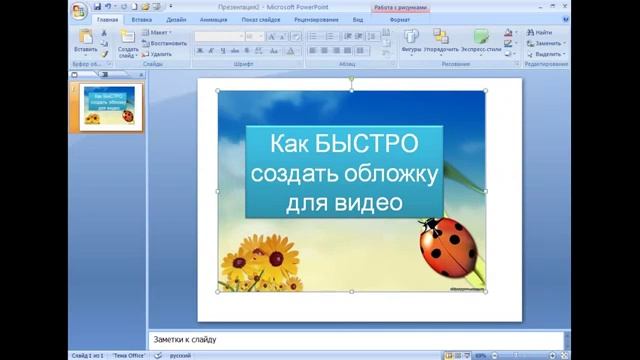Toggle the bulleted list
The width and height of the screenshot is (640, 360).
click(x=314, y=37)
